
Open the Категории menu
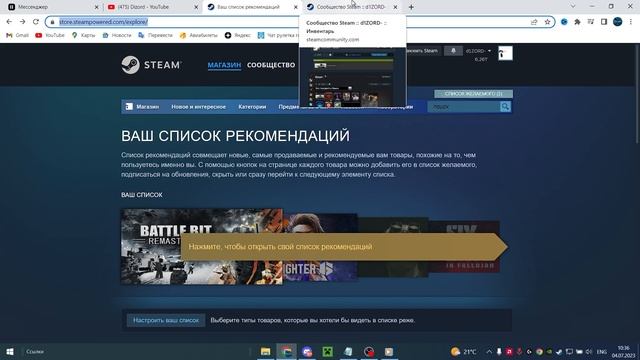coord(252,107)
